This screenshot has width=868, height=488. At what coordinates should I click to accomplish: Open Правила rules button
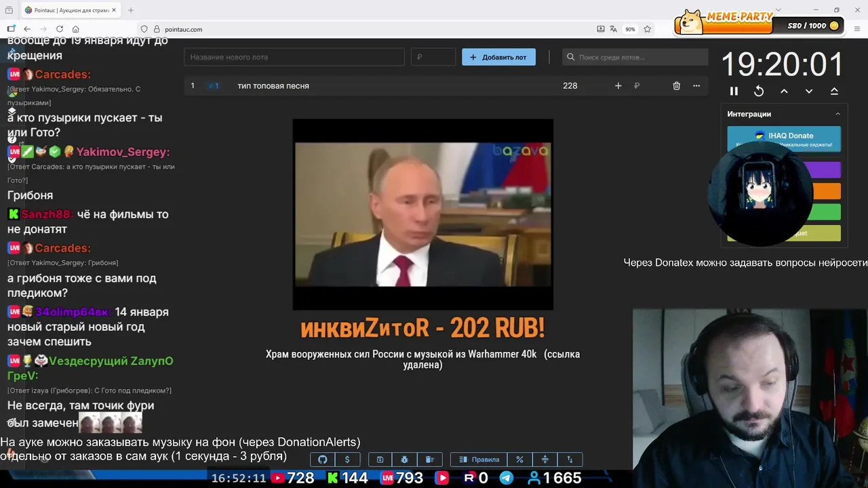479,460
